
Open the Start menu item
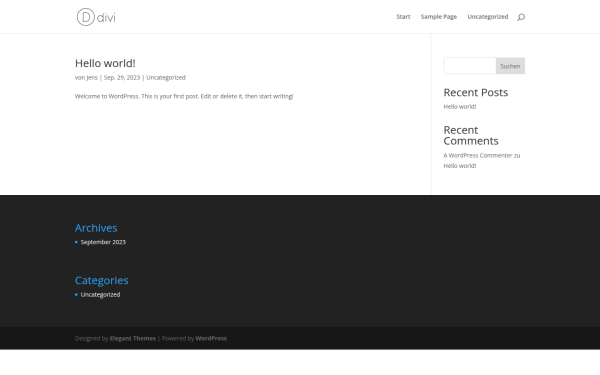coord(403,16)
